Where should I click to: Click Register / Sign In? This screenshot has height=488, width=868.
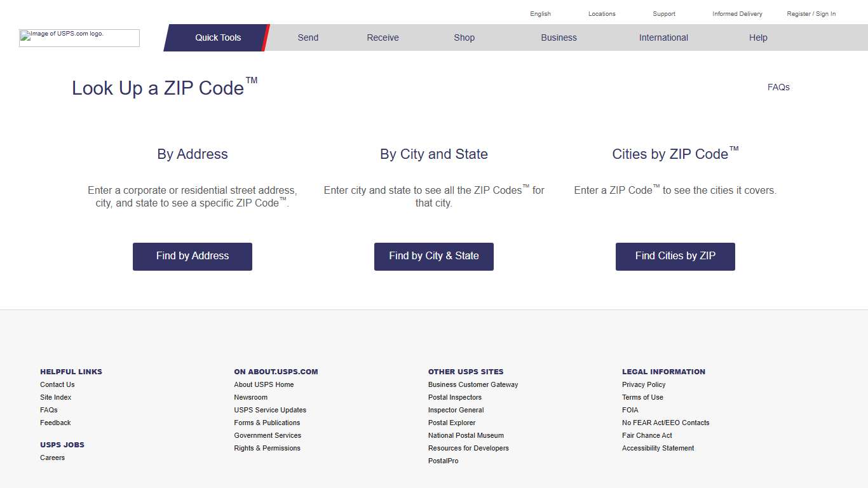[811, 13]
